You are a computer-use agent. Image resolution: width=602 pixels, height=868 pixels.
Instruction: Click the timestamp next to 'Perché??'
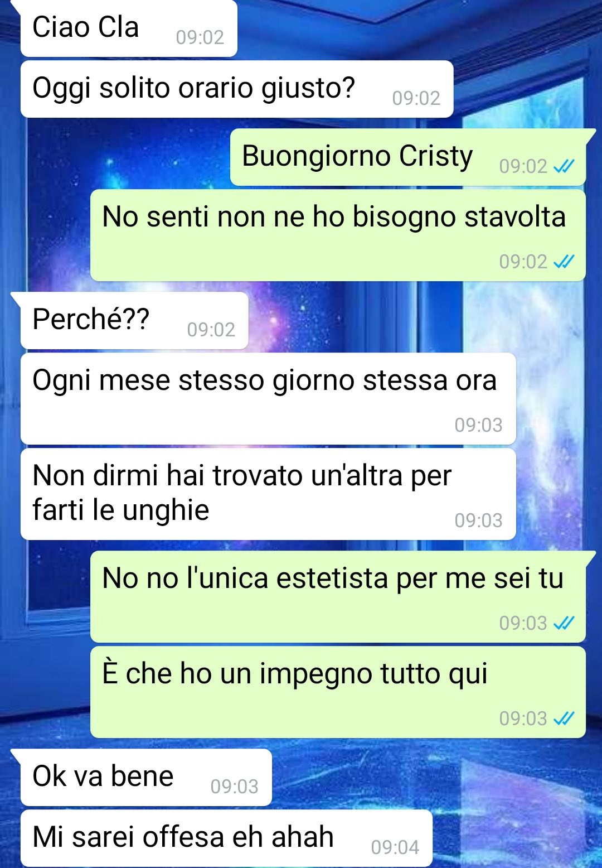211,330
